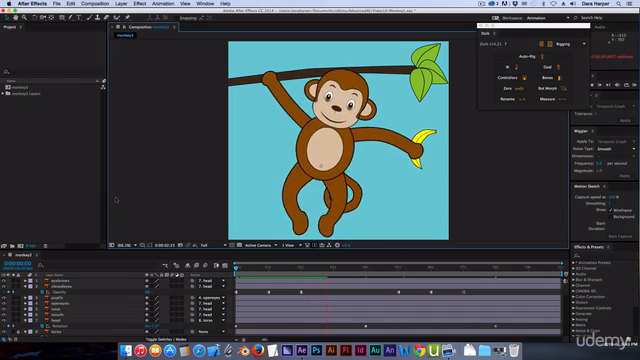Image resolution: width=640 pixels, height=360 pixels.
Task: Open the Duik help question mark
Action: pyautogui.click(x=505, y=44)
